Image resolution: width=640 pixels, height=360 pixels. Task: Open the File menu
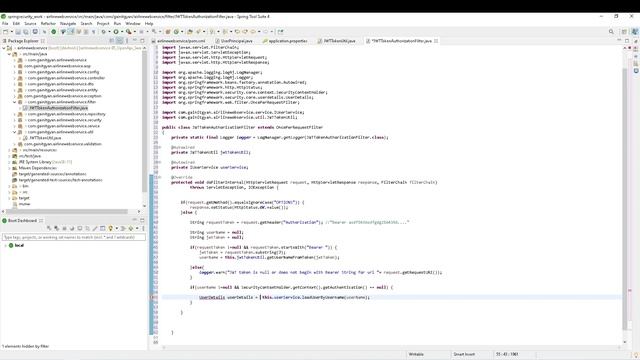pos(5,24)
